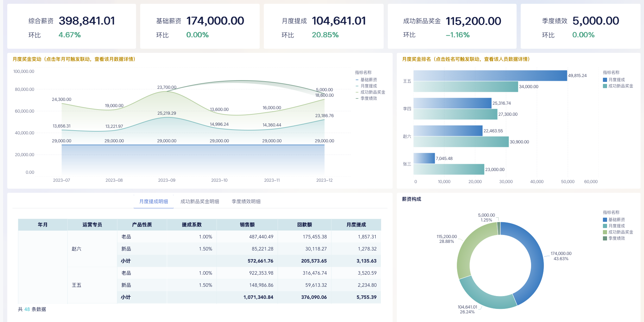Click the 销售额 column header

click(x=247, y=225)
